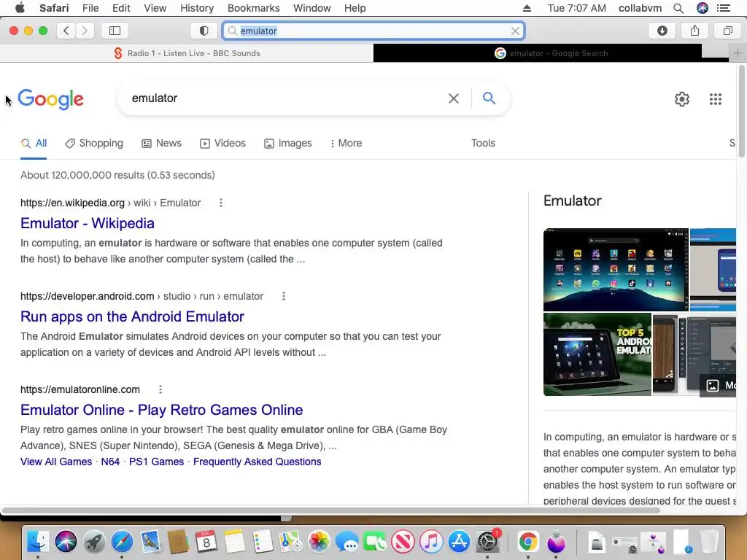The width and height of the screenshot is (747, 560).
Task: Open the Safari application menu
Action: 54,8
